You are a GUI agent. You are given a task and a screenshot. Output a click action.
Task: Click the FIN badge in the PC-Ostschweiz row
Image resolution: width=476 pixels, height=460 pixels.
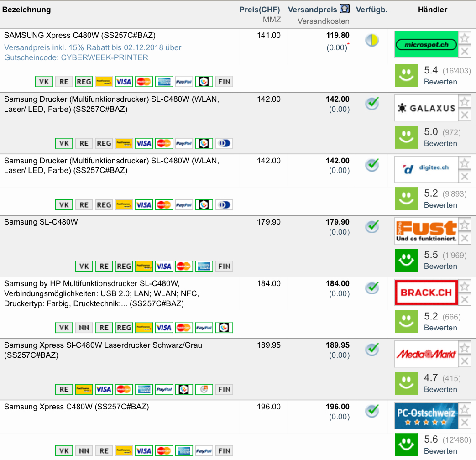pos(224,451)
